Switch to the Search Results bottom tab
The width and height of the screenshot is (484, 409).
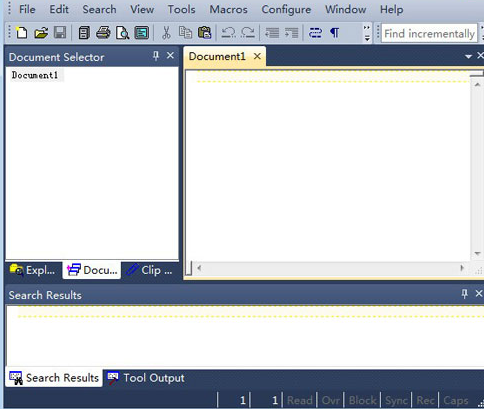(54, 378)
